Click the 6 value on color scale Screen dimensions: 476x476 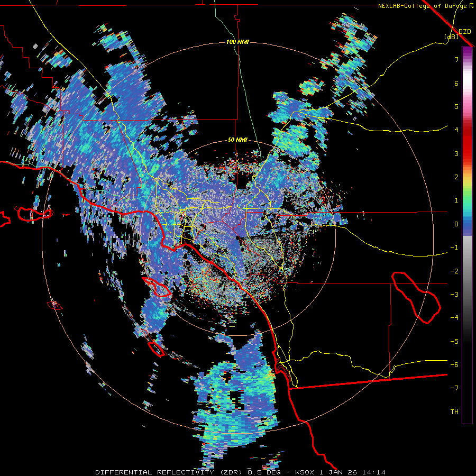point(456,83)
